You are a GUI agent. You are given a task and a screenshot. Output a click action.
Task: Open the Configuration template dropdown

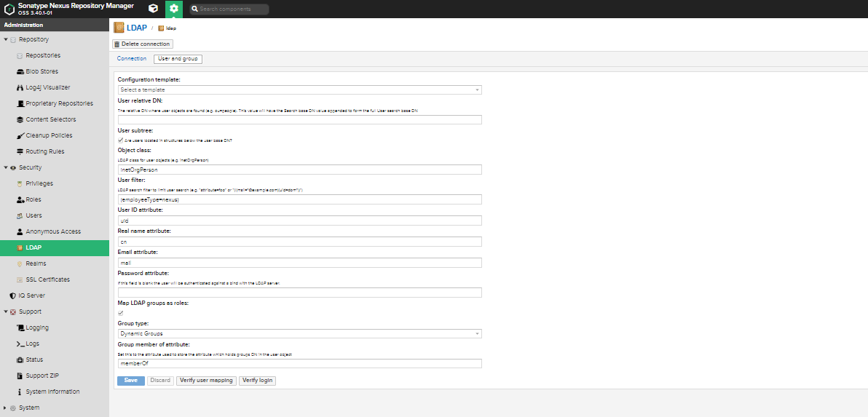299,90
